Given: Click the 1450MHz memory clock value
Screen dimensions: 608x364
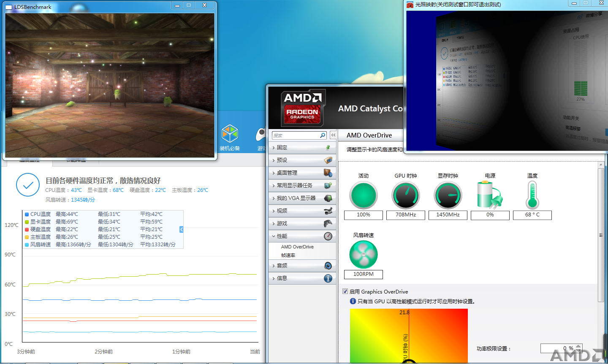Looking at the screenshot, I should point(448,215).
